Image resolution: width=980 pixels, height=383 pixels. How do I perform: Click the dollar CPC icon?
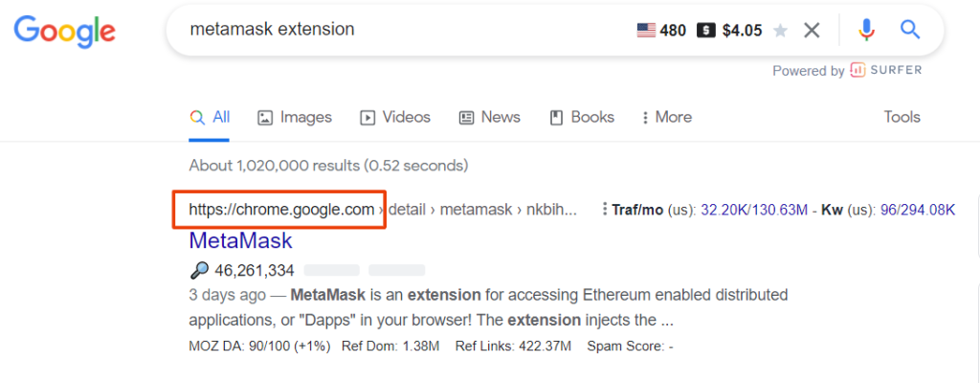tap(705, 30)
